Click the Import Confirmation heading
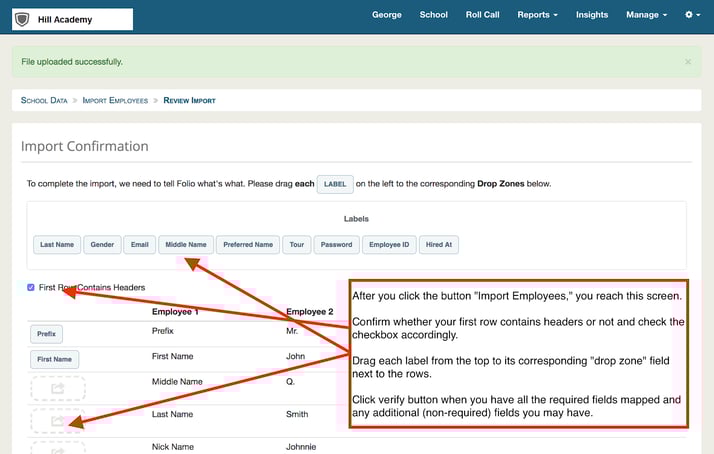 pyautogui.click(x=85, y=146)
